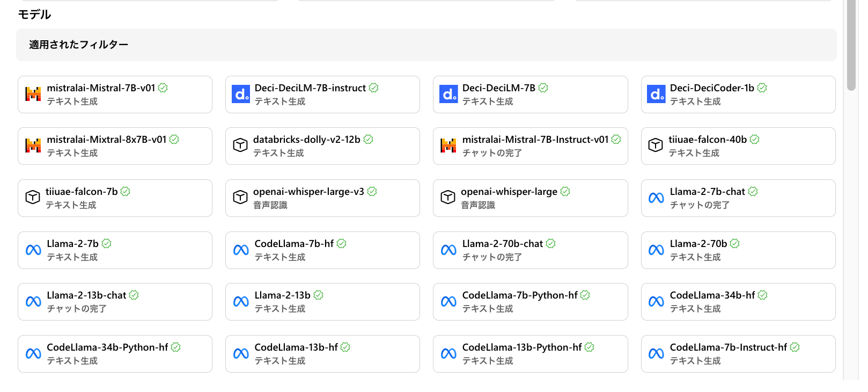Click the cube icon on openai-whisper-large-v3
This screenshot has width=868, height=392.
[x=240, y=197]
